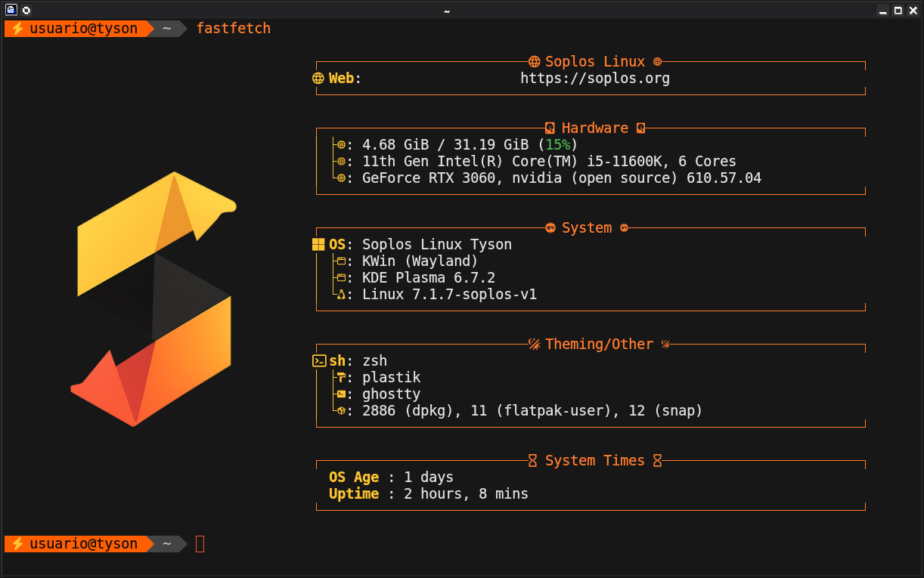The image size is (924, 578).
Task: Click the Uptime label
Action: (354, 494)
